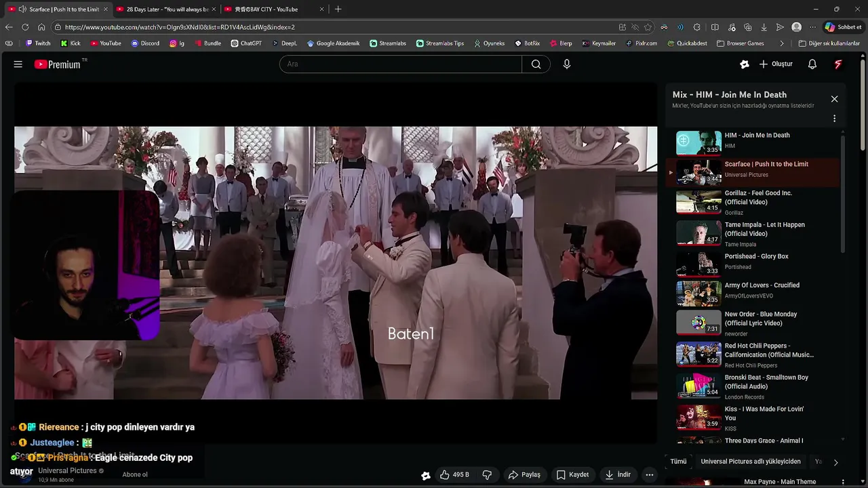
Task: Select Scarface | Push It to the Limit entry
Action: (753, 171)
